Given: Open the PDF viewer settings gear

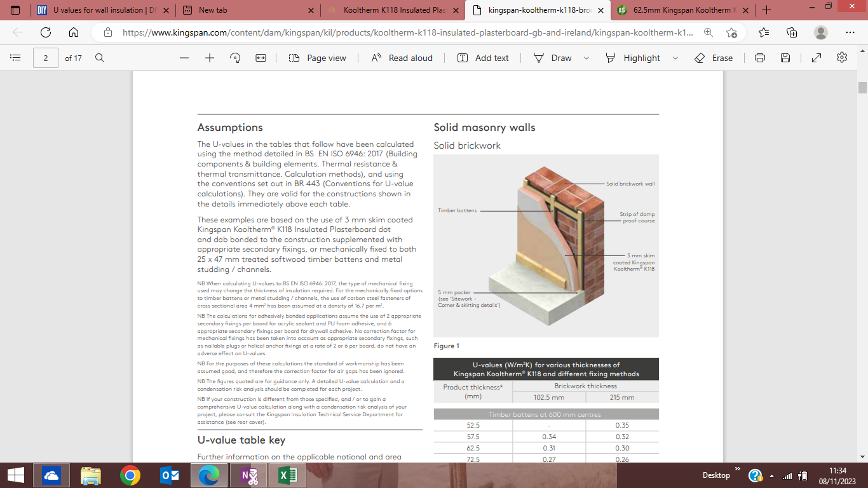Looking at the screenshot, I should 842,58.
